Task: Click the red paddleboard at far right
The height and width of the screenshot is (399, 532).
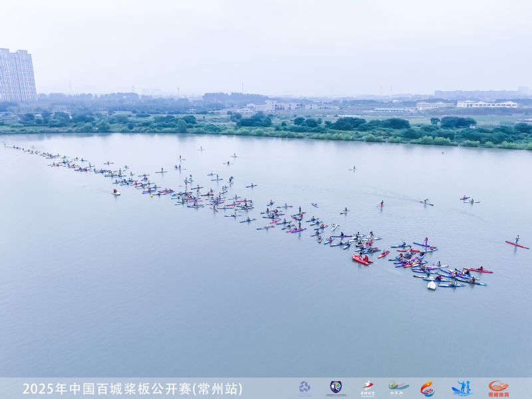Action: pyautogui.click(x=517, y=245)
